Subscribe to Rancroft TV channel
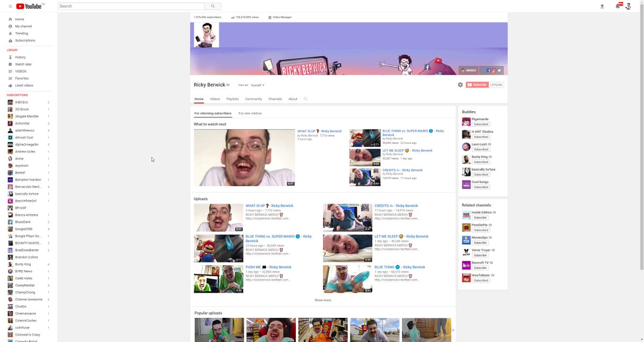This screenshot has width=644, height=342. 480,268
